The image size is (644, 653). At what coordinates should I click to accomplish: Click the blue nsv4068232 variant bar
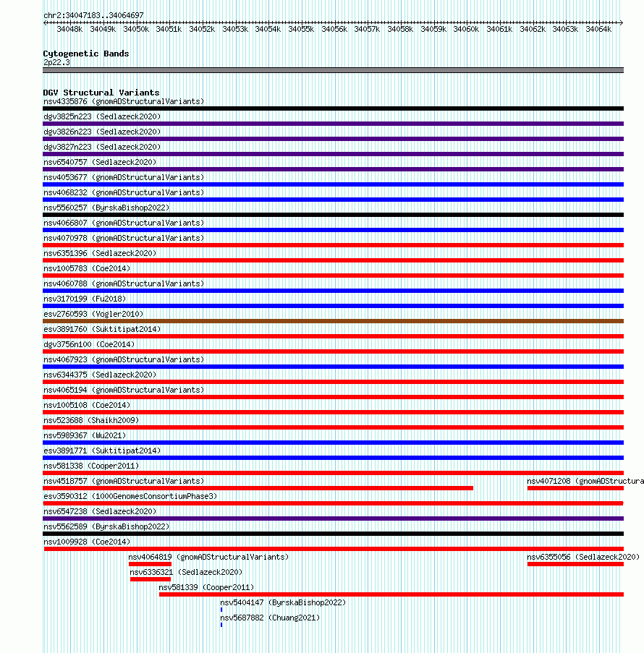pos(333,200)
